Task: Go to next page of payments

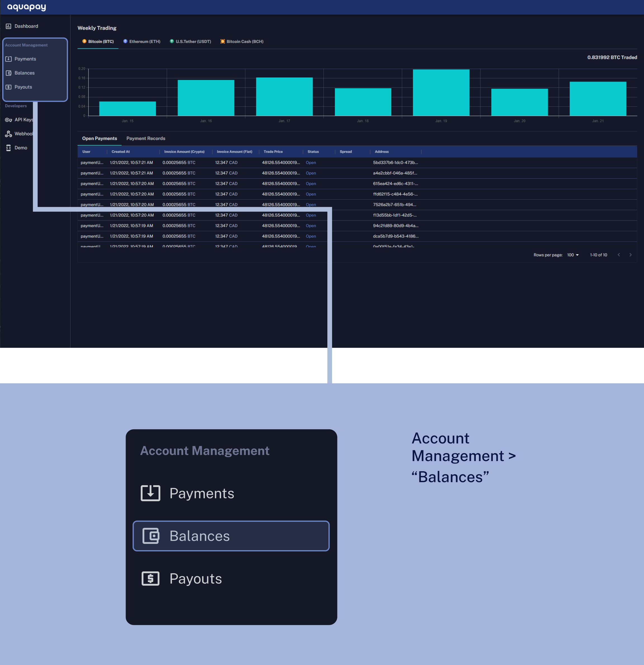Action: (630, 255)
